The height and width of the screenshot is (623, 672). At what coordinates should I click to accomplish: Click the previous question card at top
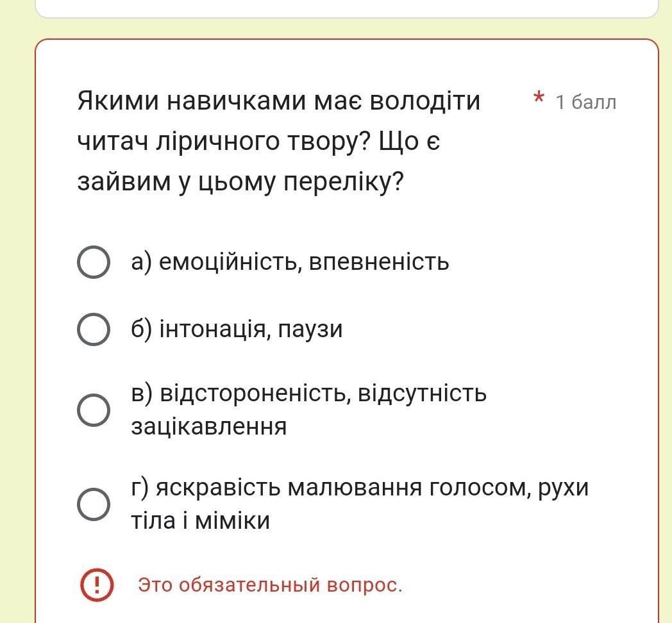pos(347,8)
